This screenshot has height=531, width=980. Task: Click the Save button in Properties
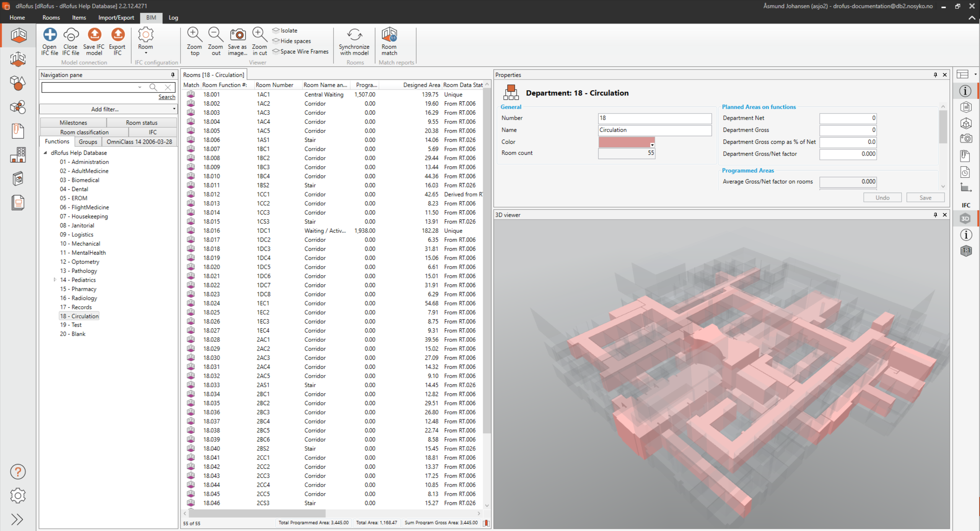(925, 198)
